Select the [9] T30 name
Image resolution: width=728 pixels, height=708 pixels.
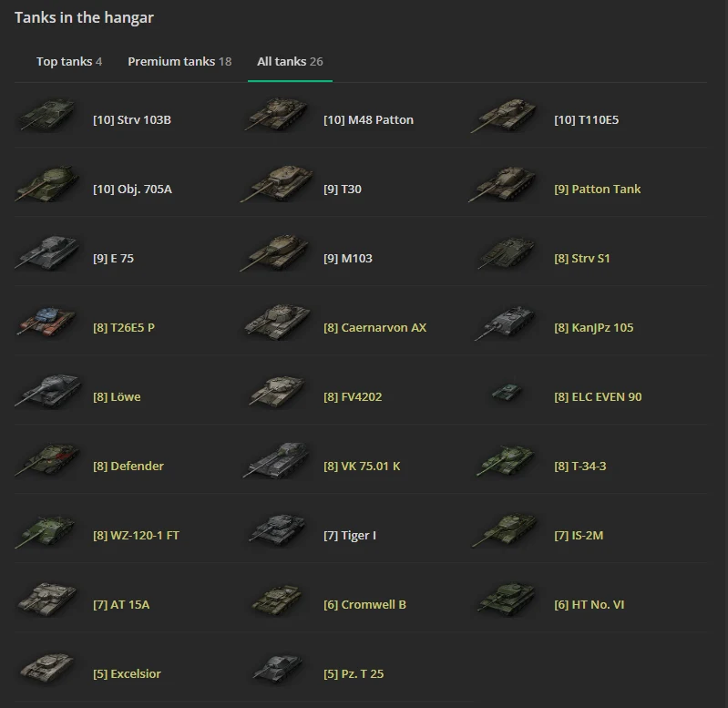343,189
